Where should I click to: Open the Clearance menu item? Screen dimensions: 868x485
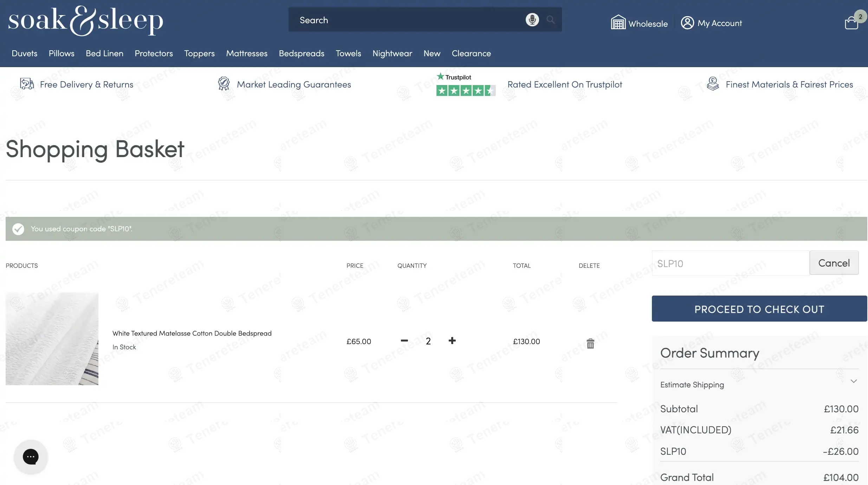[471, 53]
